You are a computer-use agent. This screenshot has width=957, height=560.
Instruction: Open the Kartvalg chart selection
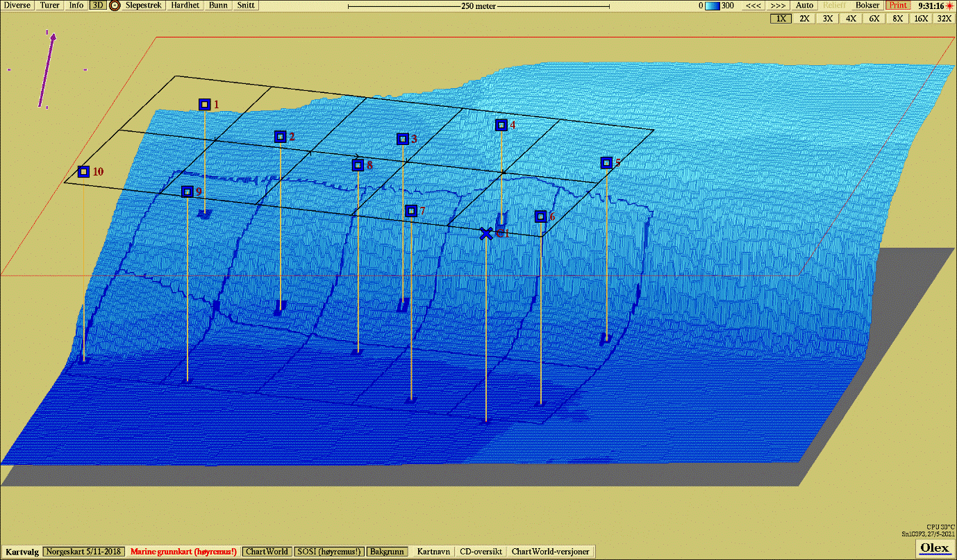pyautogui.click(x=22, y=552)
